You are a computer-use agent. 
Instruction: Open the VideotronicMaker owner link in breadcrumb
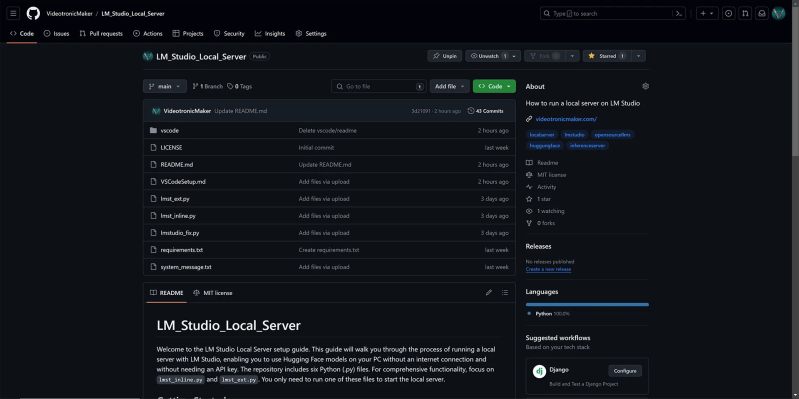click(x=69, y=14)
